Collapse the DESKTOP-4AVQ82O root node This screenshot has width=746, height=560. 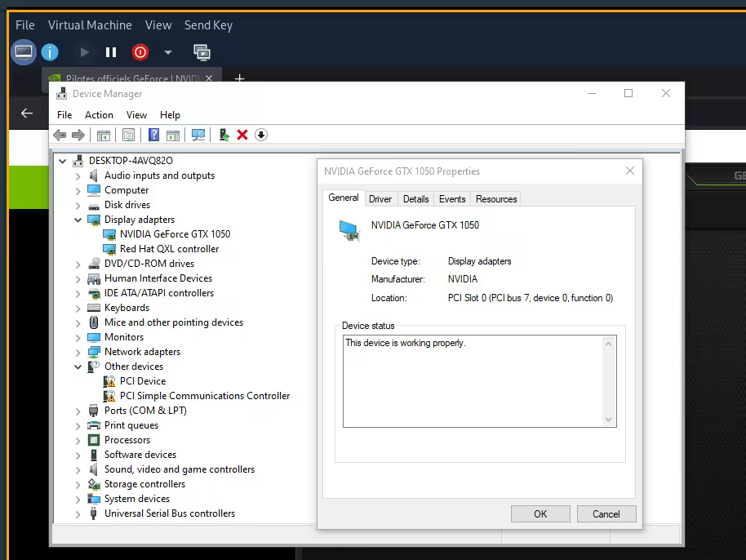click(x=62, y=161)
